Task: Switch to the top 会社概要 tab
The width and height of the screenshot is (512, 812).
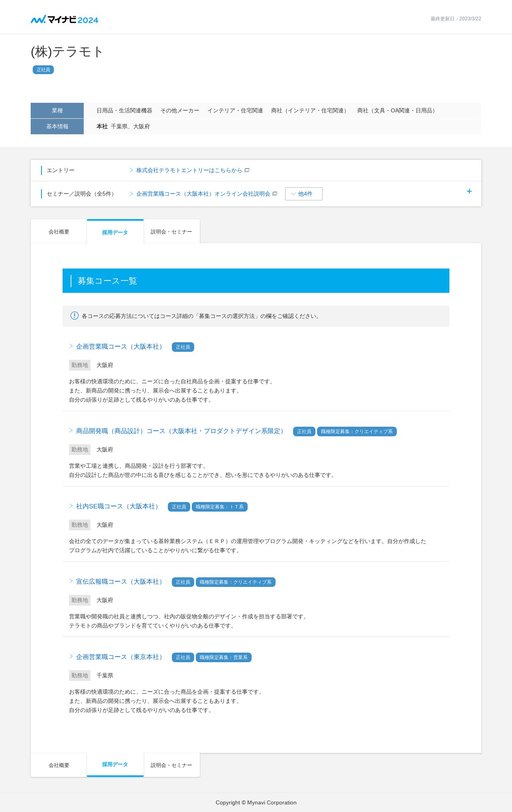Action: tap(59, 231)
